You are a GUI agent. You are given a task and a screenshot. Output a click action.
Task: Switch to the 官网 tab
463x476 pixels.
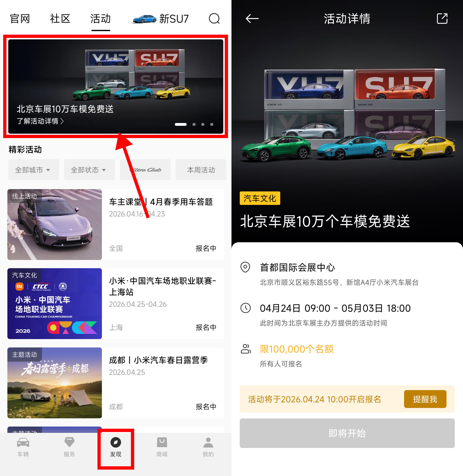20,19
